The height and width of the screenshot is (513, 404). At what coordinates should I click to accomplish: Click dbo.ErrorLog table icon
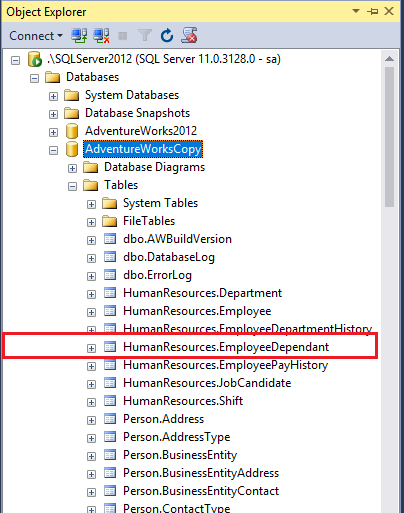coord(110,275)
